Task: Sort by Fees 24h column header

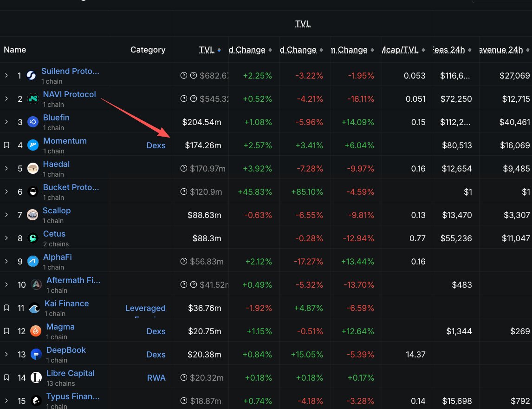Action: (452, 50)
